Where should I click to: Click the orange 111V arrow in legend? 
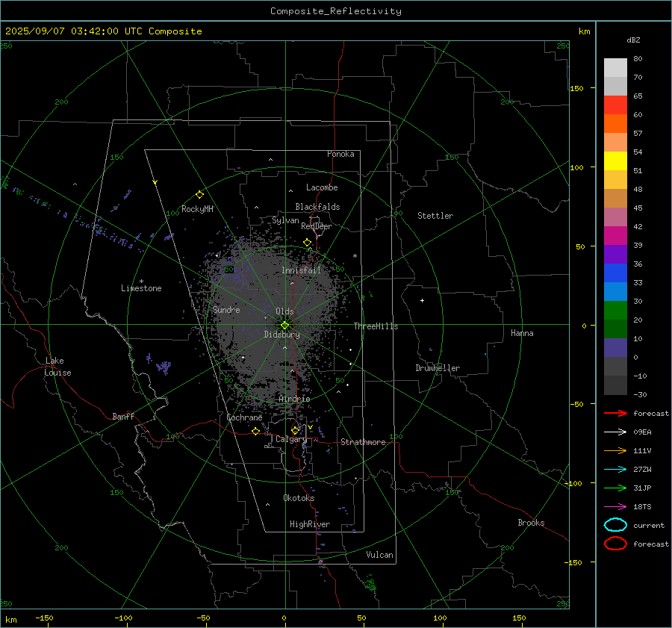(615, 450)
